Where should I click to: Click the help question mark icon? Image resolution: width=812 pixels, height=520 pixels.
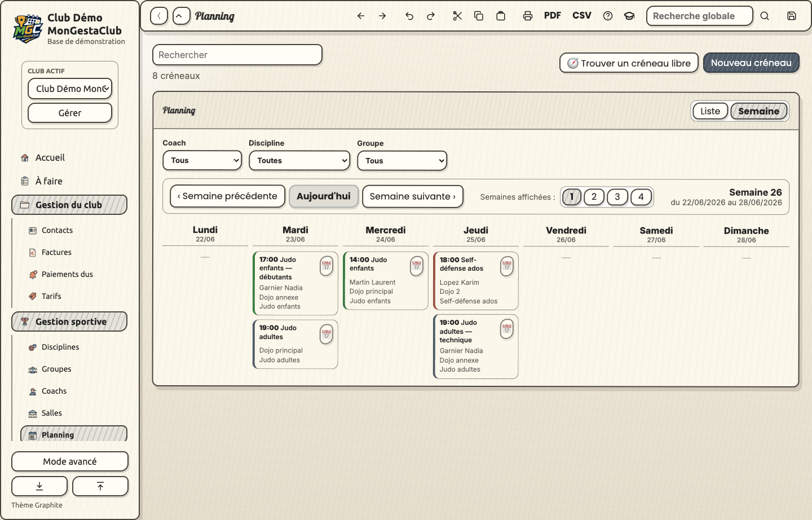608,16
